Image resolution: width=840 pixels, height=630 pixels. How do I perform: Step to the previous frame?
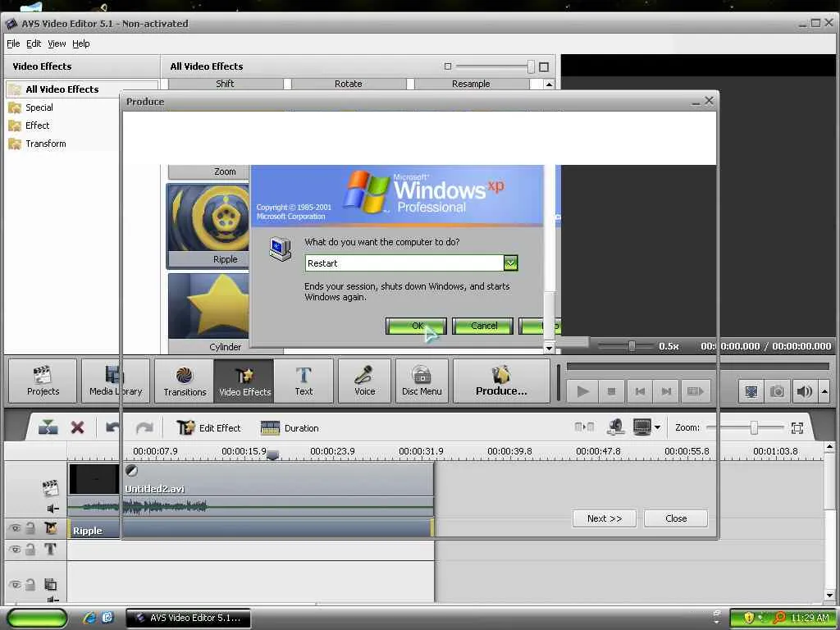click(x=640, y=391)
